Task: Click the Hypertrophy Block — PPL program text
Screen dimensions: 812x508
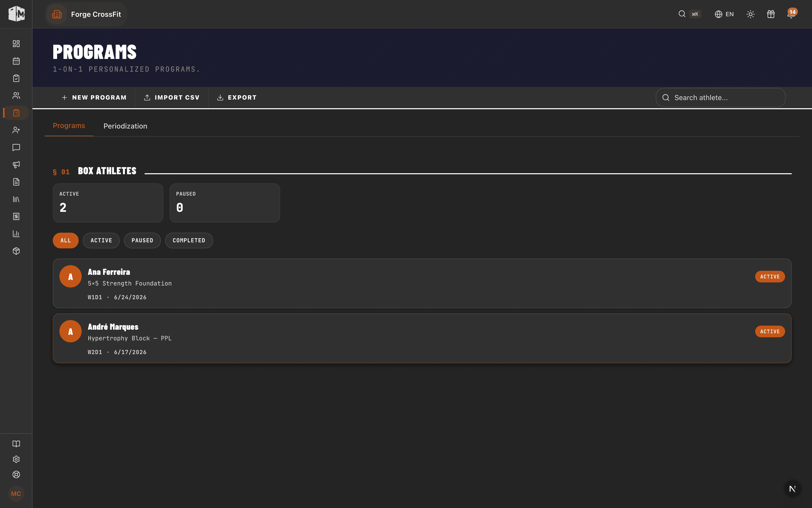Action: pyautogui.click(x=130, y=338)
